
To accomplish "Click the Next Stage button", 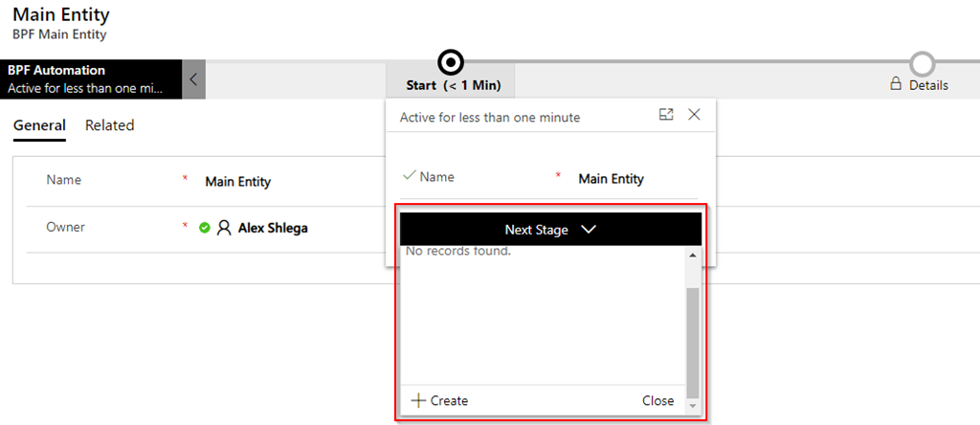I will (x=550, y=230).
